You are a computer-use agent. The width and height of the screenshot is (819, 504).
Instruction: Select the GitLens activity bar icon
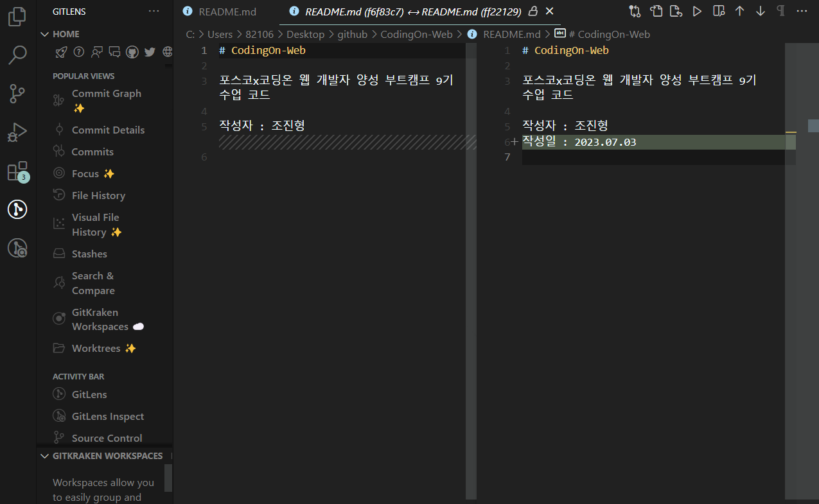(17, 209)
